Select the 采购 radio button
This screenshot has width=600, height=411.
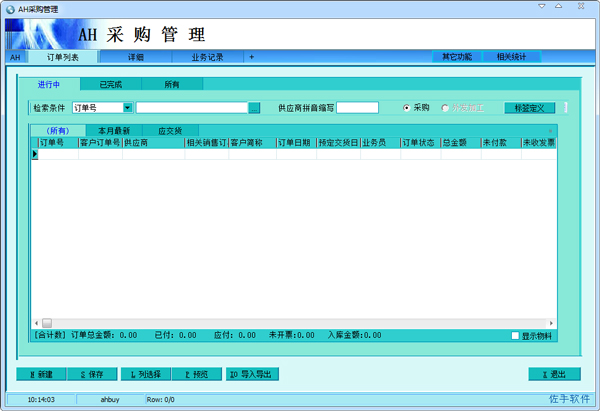click(x=406, y=107)
